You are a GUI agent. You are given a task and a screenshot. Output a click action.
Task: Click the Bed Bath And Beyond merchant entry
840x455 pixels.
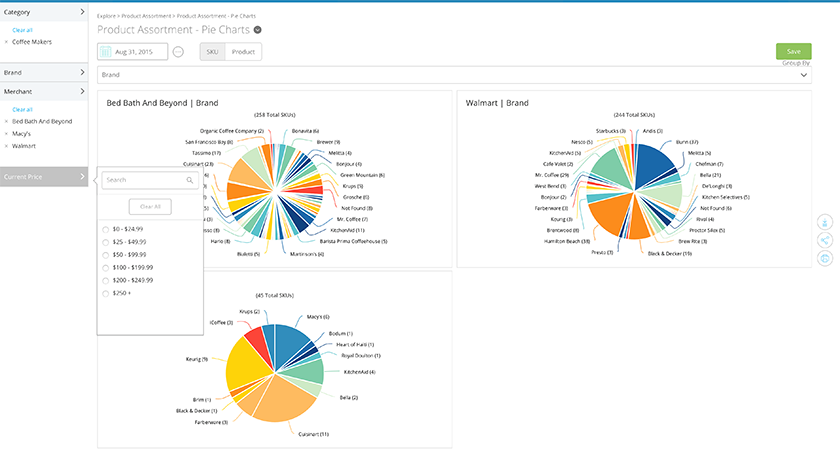point(42,122)
